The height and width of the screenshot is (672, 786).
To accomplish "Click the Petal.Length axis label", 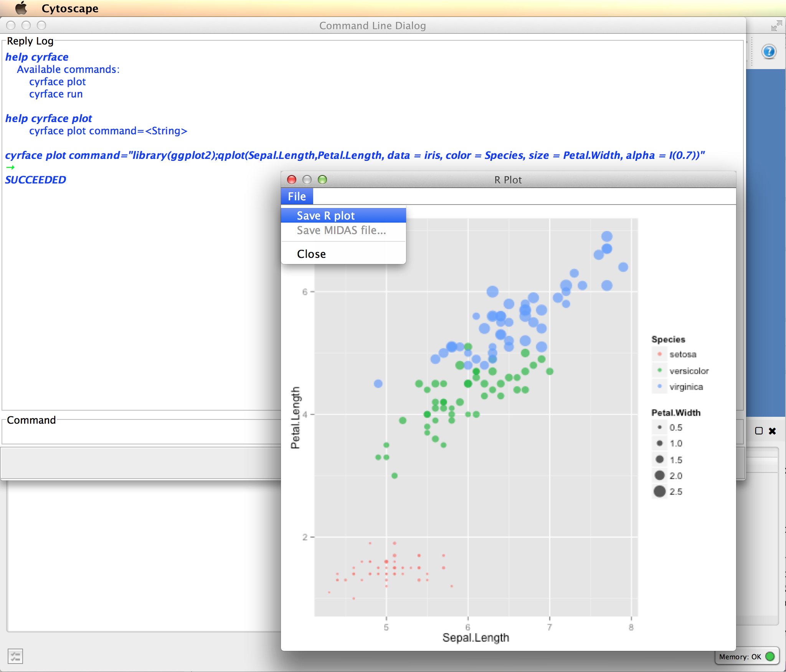I will [x=295, y=418].
